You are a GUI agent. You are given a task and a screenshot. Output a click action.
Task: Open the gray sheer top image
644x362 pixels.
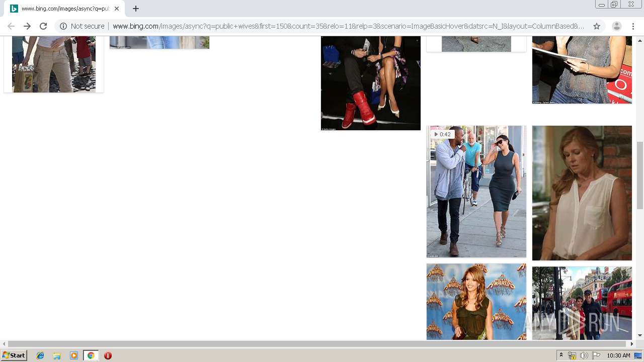[582, 70]
